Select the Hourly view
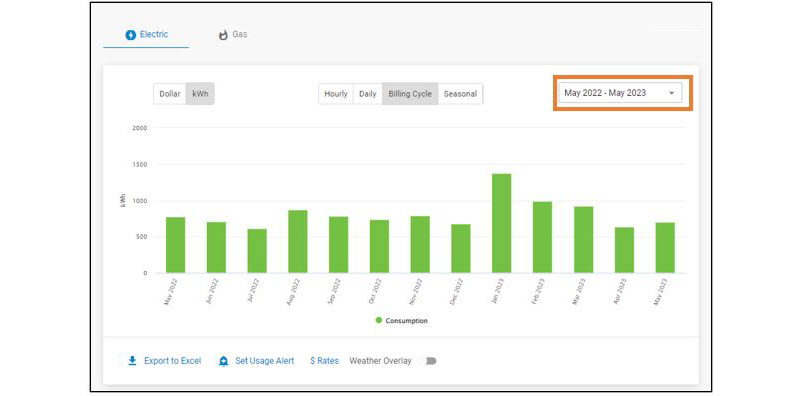This screenshot has height=396, width=800. click(336, 94)
